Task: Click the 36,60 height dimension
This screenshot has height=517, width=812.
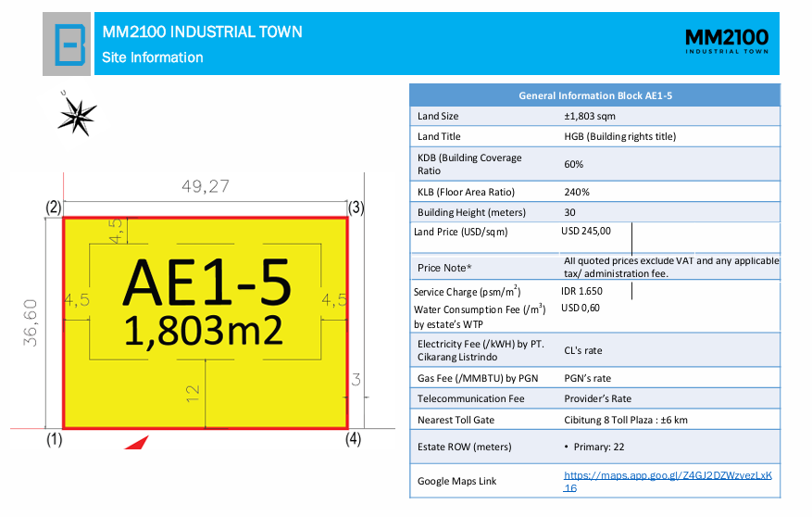Action: pyautogui.click(x=31, y=322)
